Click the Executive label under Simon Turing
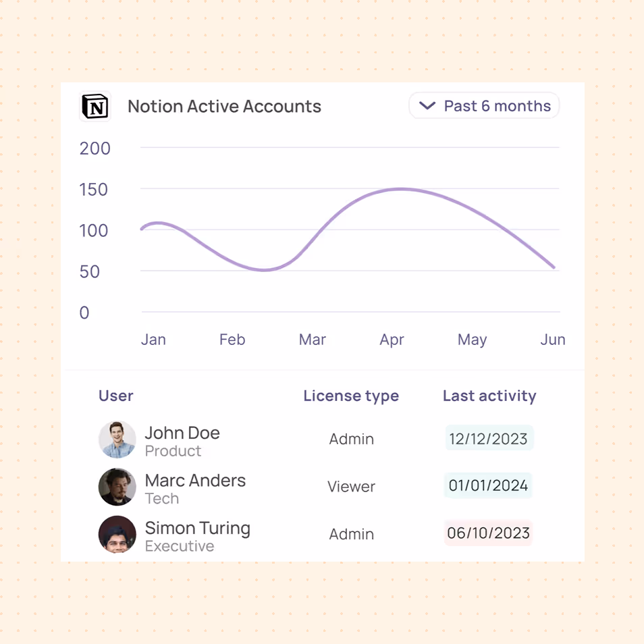644x644 pixels. [180, 546]
